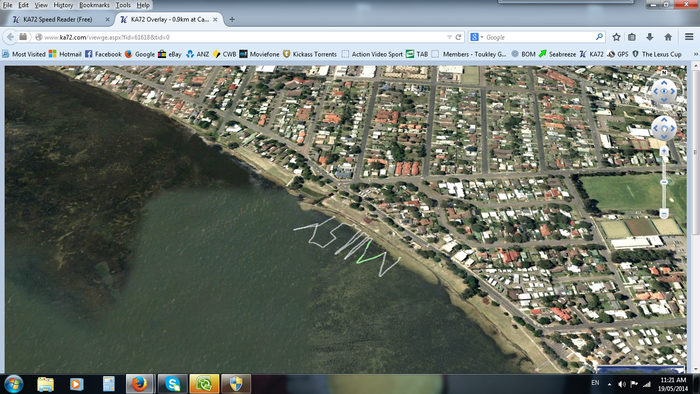The width and height of the screenshot is (700, 394).
Task: Click the Firefox home icon
Action: (668, 37)
